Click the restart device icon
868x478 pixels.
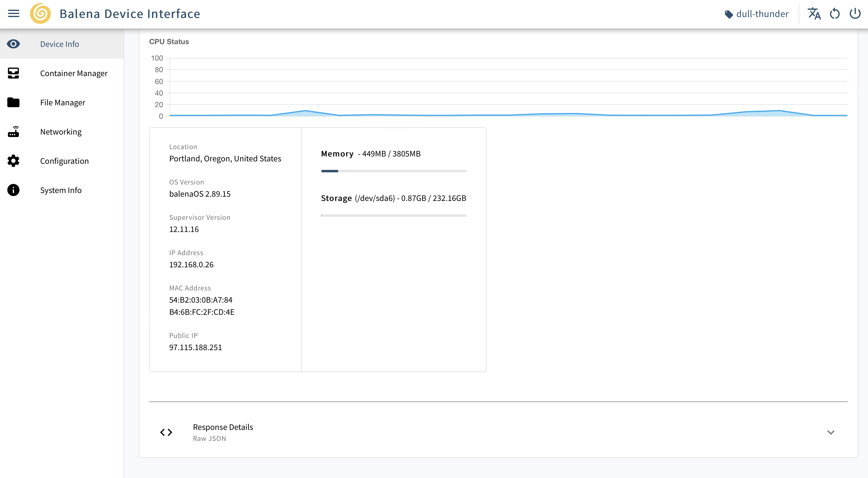pos(835,13)
